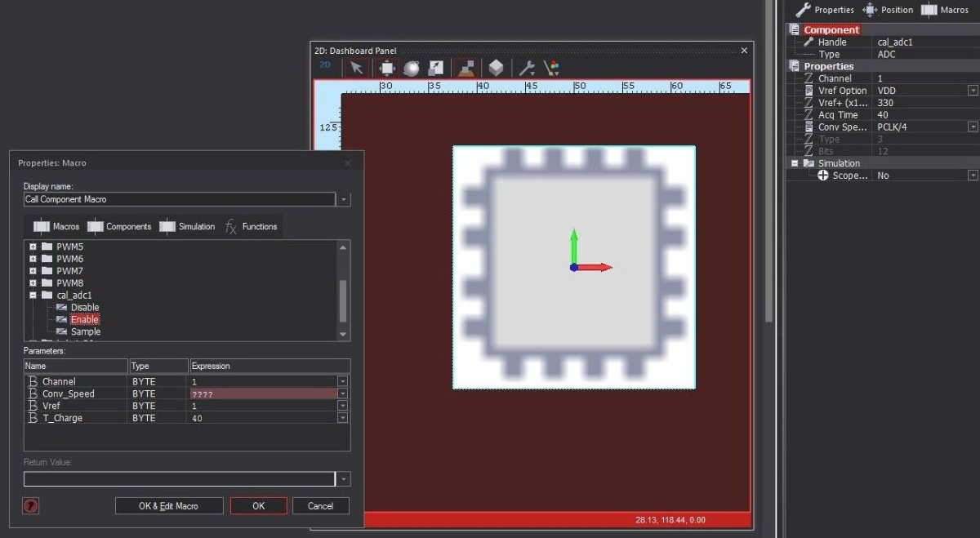
Task: Switch to the Components tab in dialog
Action: (x=119, y=226)
